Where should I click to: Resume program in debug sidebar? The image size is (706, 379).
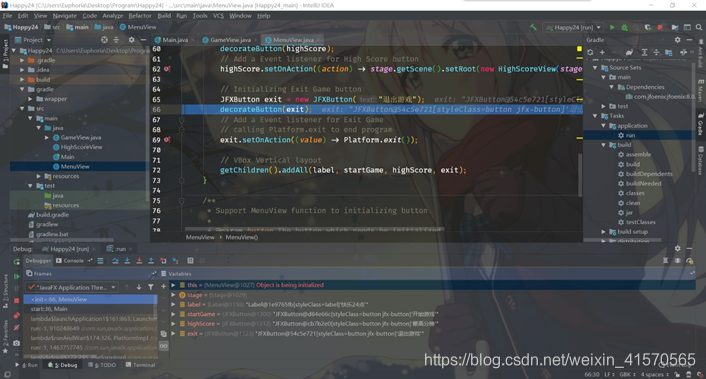17,276
